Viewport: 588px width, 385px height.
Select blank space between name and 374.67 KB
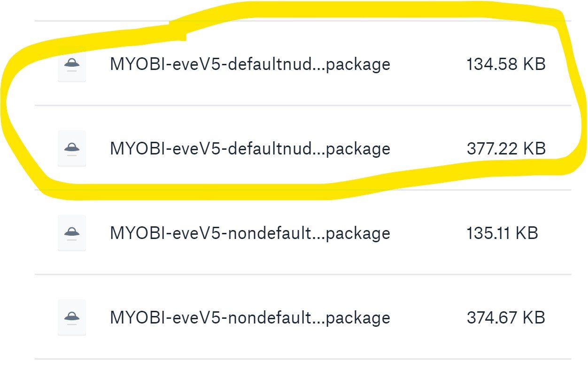click(x=428, y=318)
